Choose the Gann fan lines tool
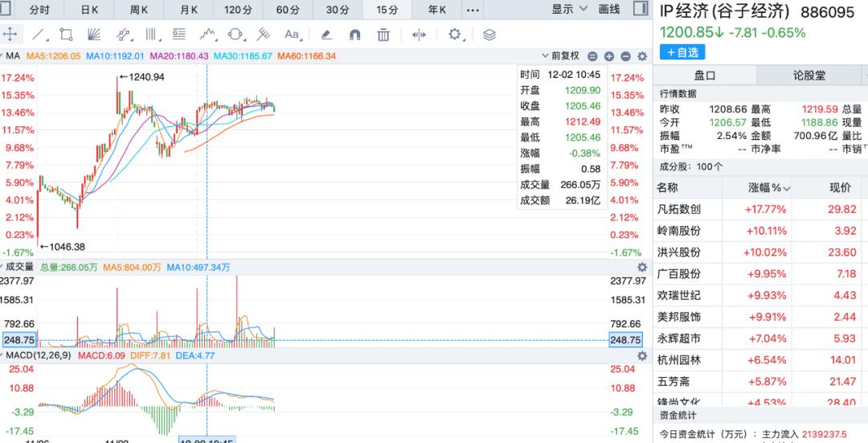Image resolution: width=868 pixels, height=443 pixels. [x=94, y=35]
